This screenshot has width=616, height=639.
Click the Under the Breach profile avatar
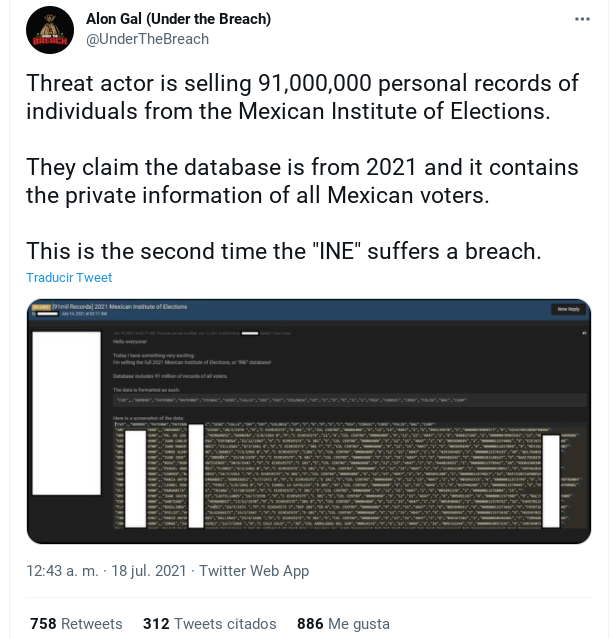point(52,29)
